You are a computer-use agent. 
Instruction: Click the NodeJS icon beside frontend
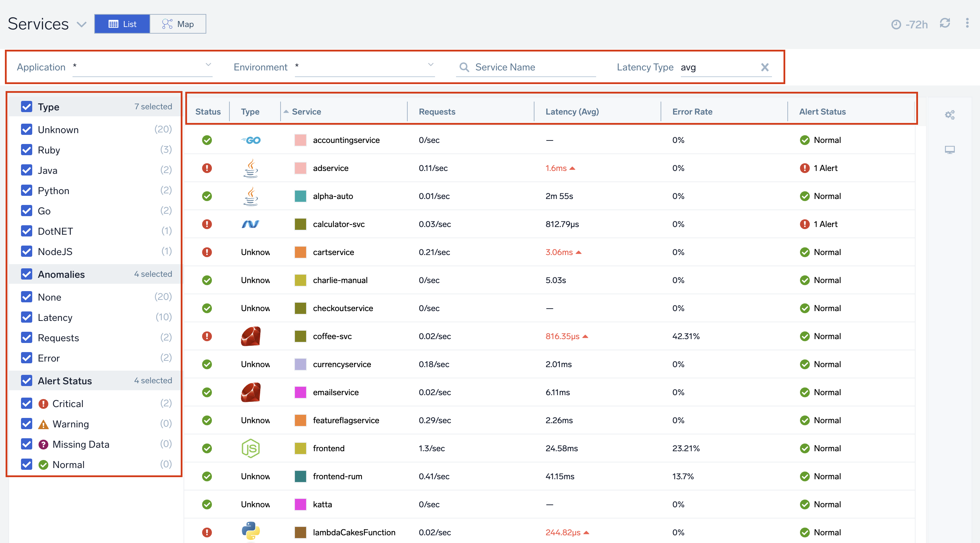point(250,448)
